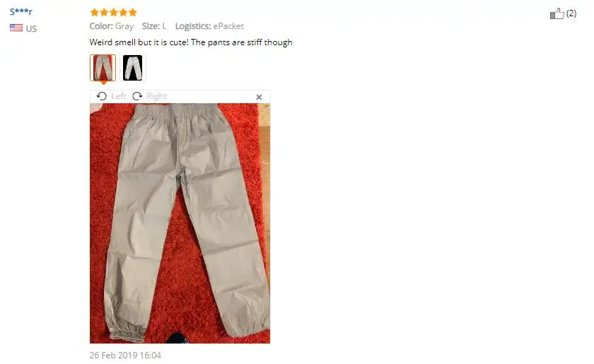Click the 'Right' rotation label
Image resolution: width=594 pixels, height=364 pixels.
pos(157,96)
